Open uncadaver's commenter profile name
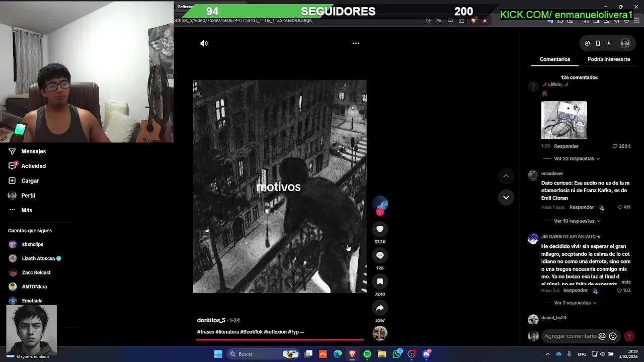The height and width of the screenshot is (362, 644). click(x=552, y=173)
